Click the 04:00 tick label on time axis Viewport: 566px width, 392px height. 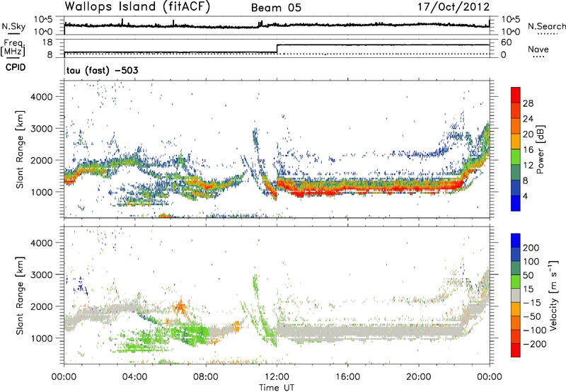point(135,377)
